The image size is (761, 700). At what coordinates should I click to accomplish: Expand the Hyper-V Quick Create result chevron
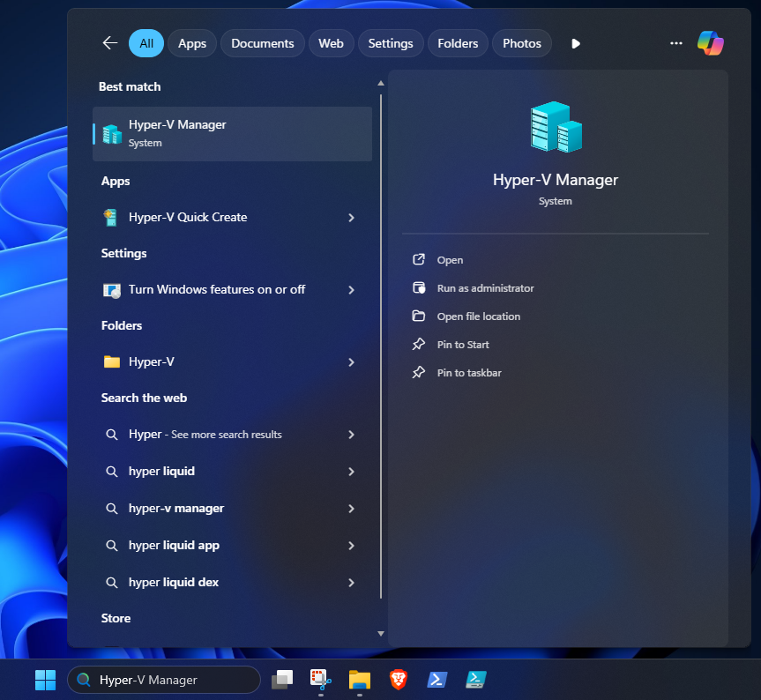(x=351, y=217)
